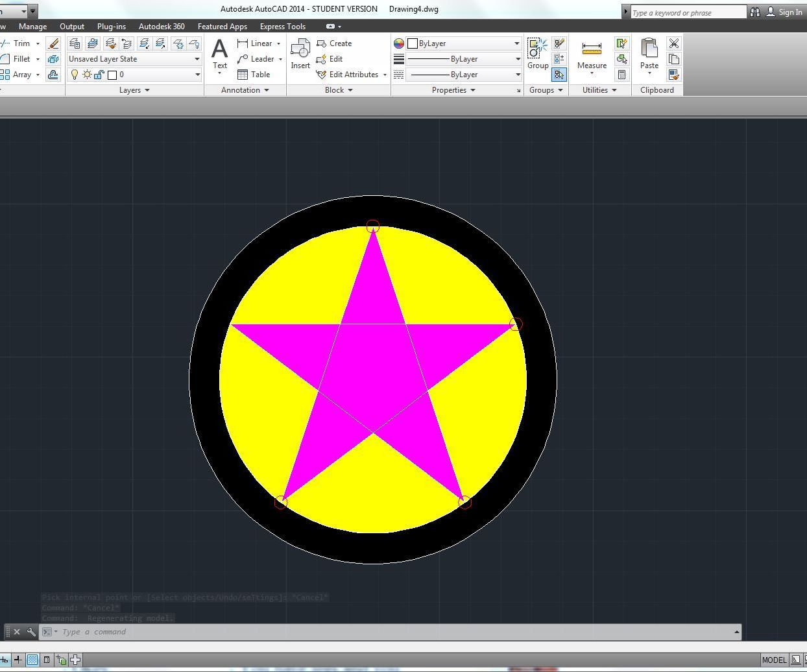Open the Manage ribbon tab
Image resolution: width=807 pixels, height=672 pixels.
pos(32,27)
